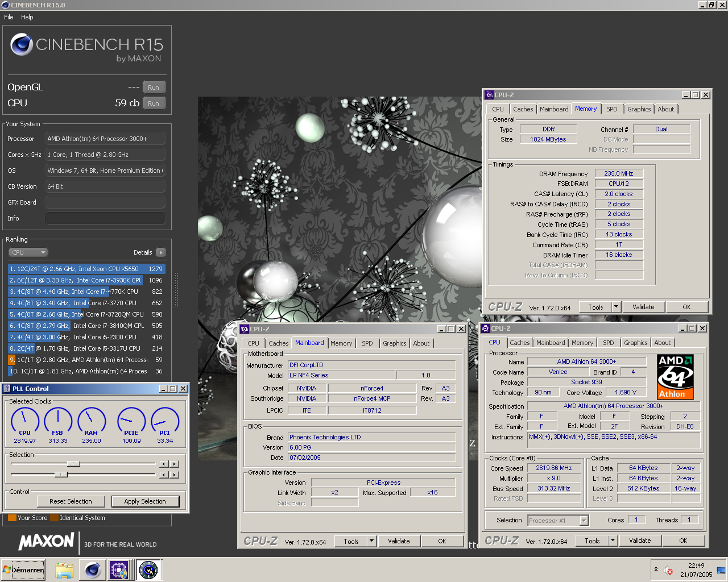Click the lower slider thumb in PLL Control
Screen dimensions: 728x582
tap(61, 474)
